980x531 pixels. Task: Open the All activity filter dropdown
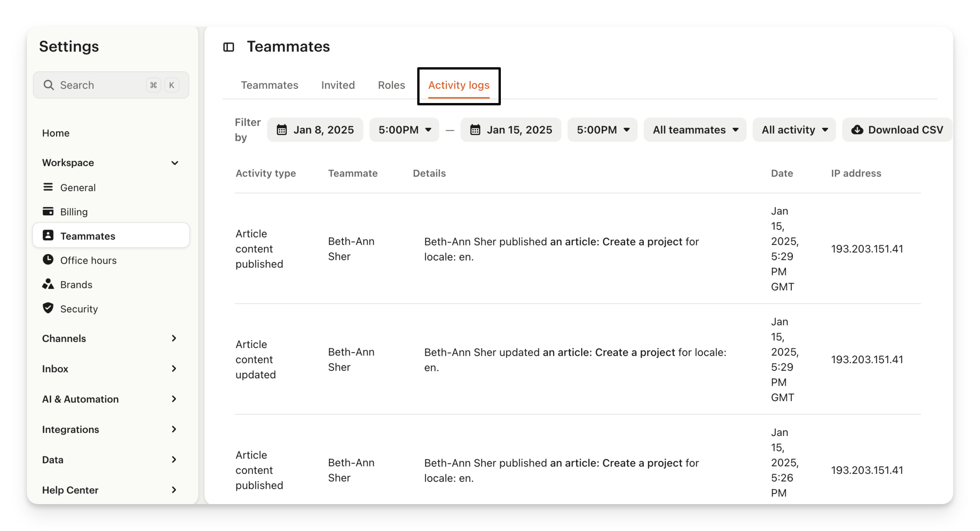(x=794, y=130)
